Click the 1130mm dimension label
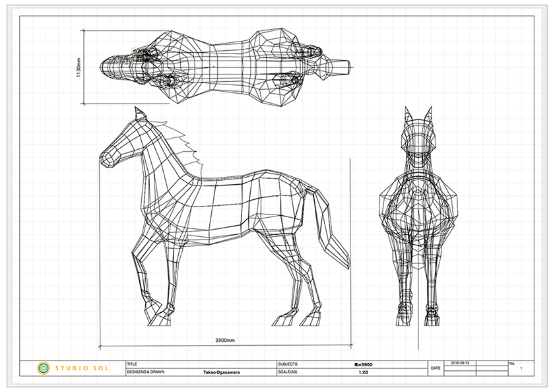The width and height of the screenshot is (555, 392). pos(79,67)
